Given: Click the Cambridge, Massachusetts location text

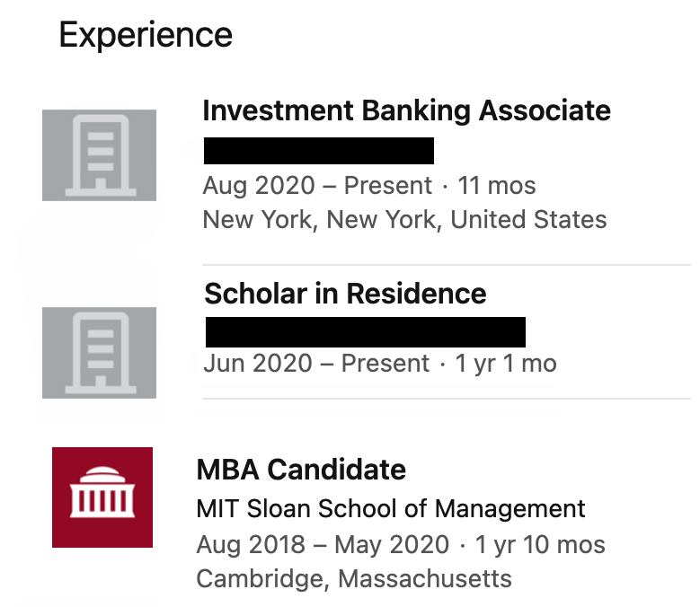Looking at the screenshot, I should (x=354, y=579).
